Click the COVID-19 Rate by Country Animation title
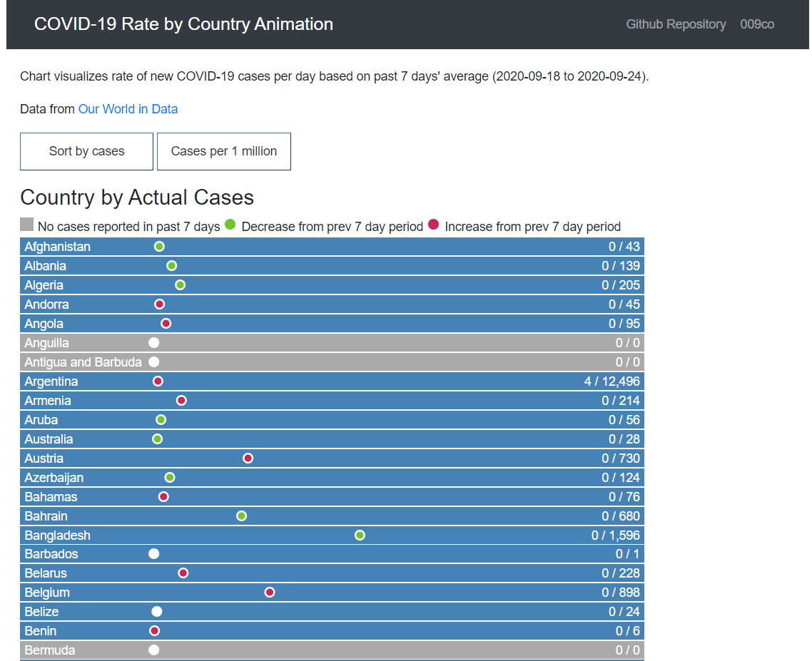The height and width of the screenshot is (661, 812). [183, 24]
